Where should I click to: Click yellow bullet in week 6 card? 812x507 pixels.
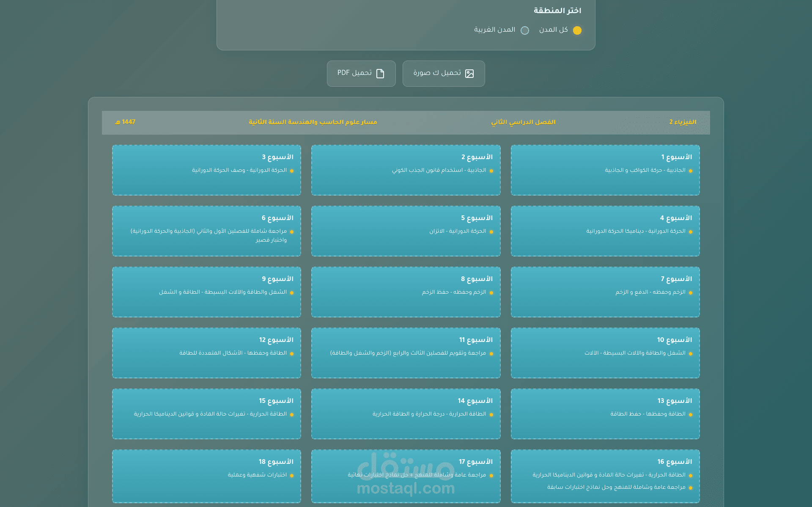coord(292,232)
